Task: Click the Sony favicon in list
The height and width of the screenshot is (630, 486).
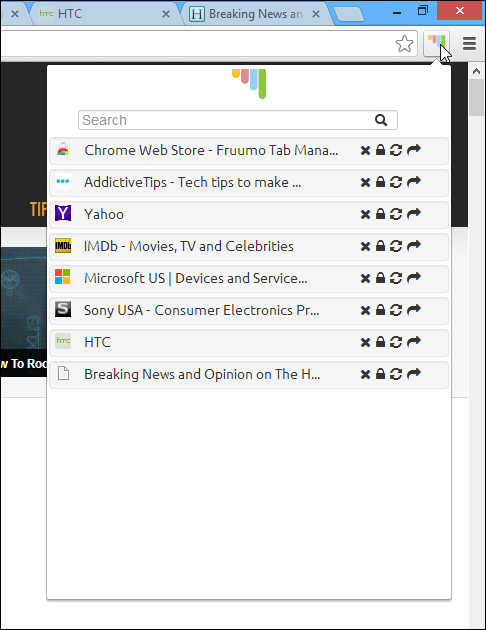Action: pyautogui.click(x=63, y=309)
